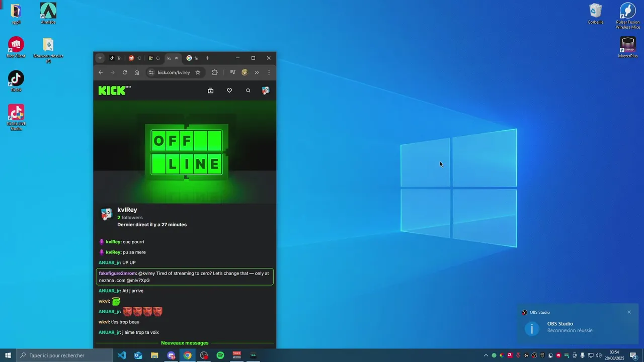Open Voicemeeter from the taskbar
The image size is (644, 362).
click(236, 355)
